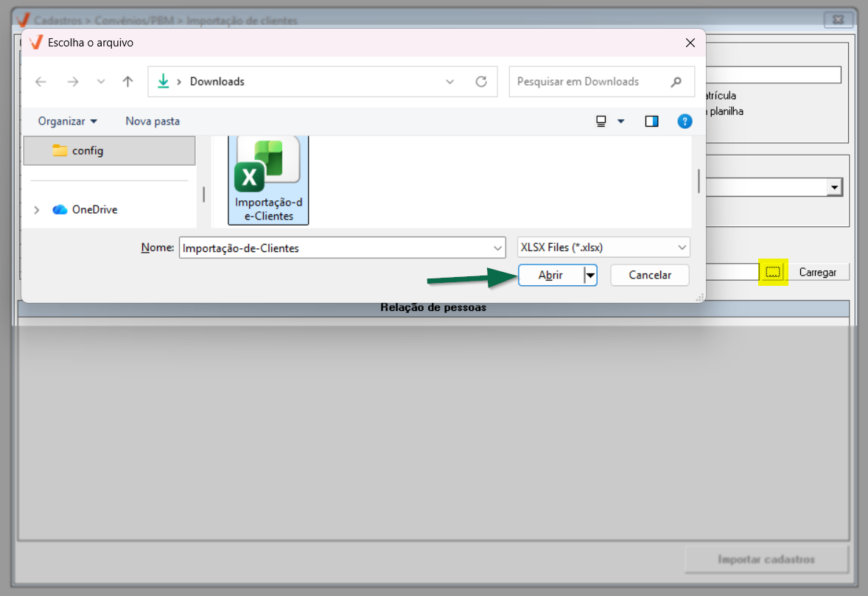The height and width of the screenshot is (596, 868).
Task: Click Carregar in the import window
Action: pos(818,273)
